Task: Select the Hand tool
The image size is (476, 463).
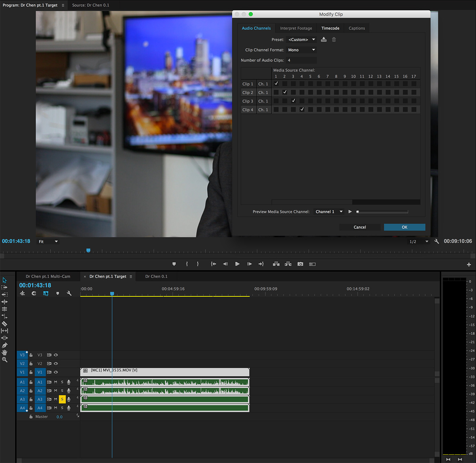Action: 4,352
